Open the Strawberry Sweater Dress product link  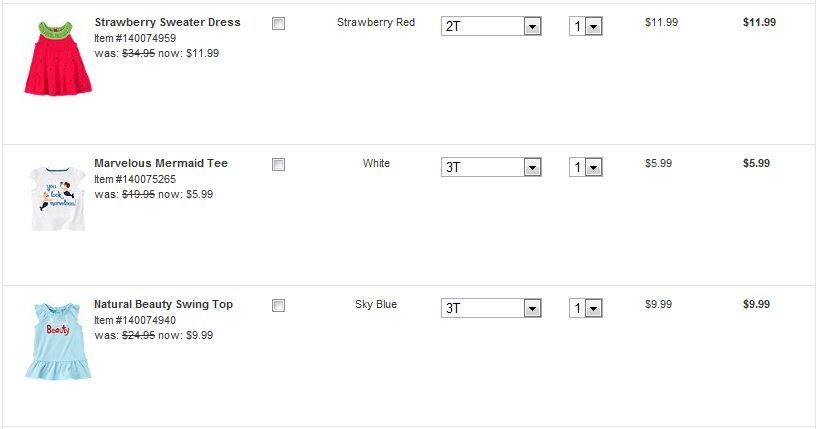point(167,22)
